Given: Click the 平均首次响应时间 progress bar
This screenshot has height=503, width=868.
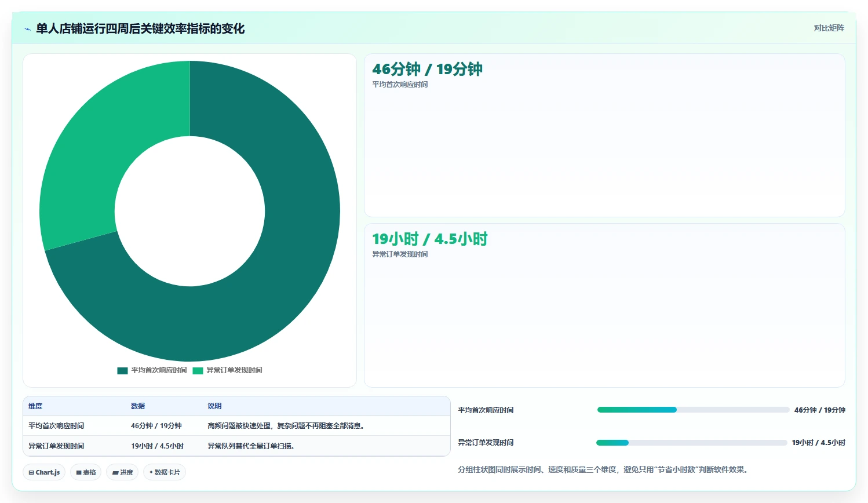Looking at the screenshot, I should (693, 410).
